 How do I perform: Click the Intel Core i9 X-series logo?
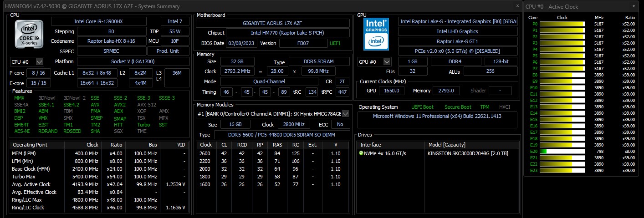(x=29, y=35)
